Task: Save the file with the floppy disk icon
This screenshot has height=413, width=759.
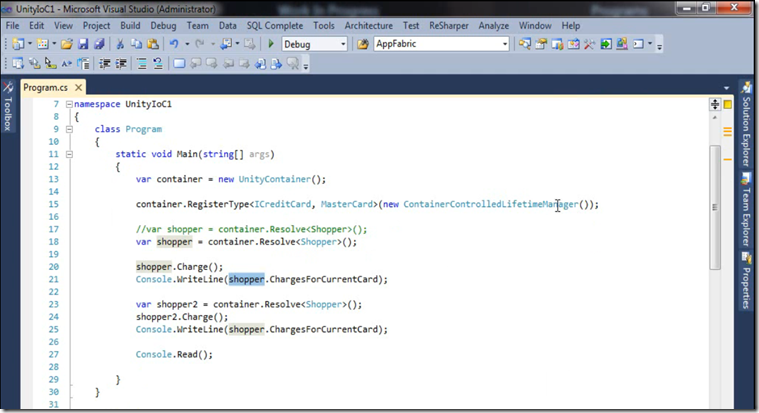Action: point(83,44)
